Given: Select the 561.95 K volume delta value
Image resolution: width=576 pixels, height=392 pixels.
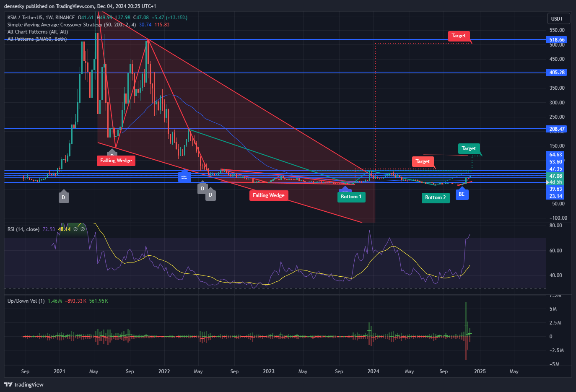Looking at the screenshot, I should click(99, 301).
